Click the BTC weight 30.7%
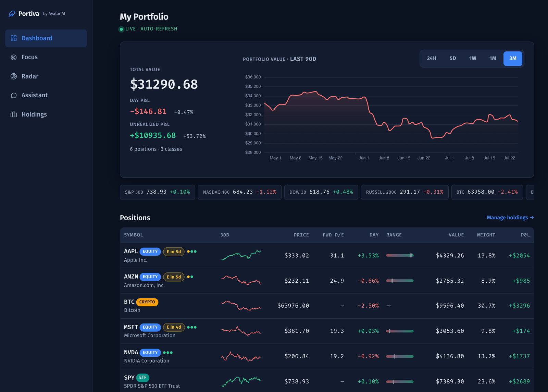This screenshot has height=392, width=548. pyautogui.click(x=486, y=306)
